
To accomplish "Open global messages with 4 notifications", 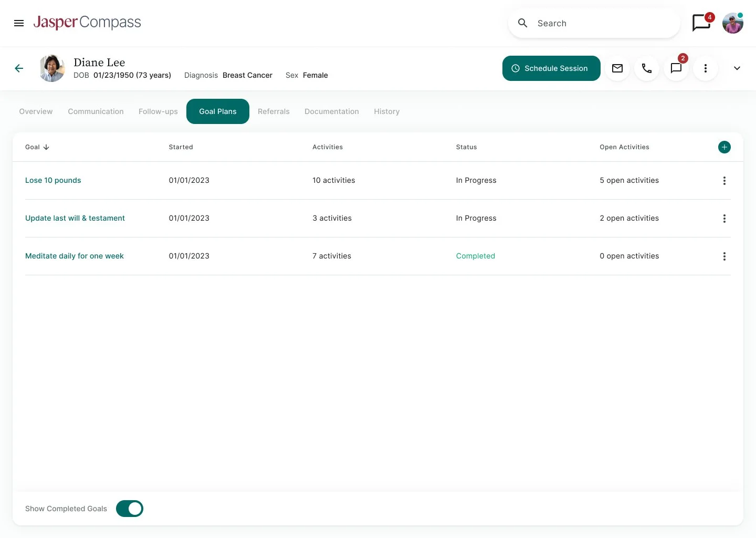I will [701, 23].
